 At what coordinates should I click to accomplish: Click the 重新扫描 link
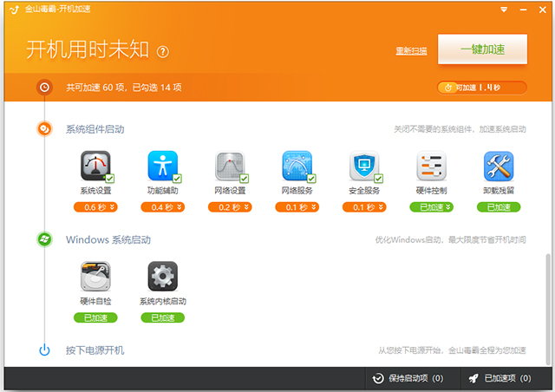[x=411, y=50]
